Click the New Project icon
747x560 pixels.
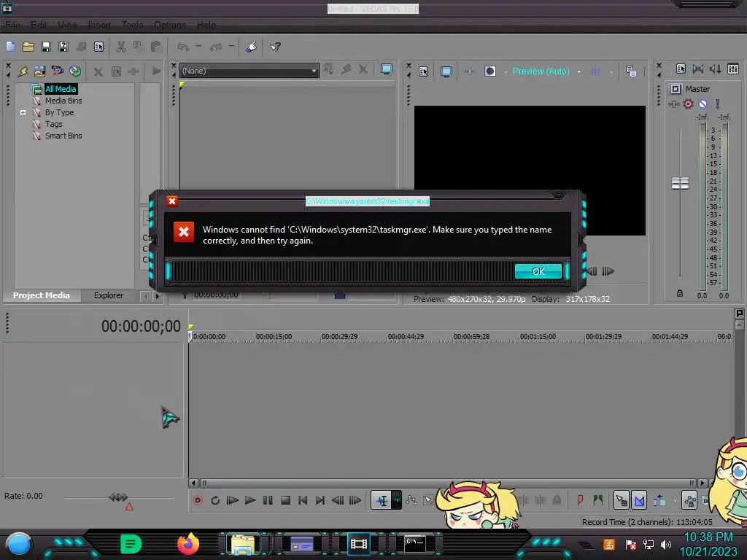(10, 47)
